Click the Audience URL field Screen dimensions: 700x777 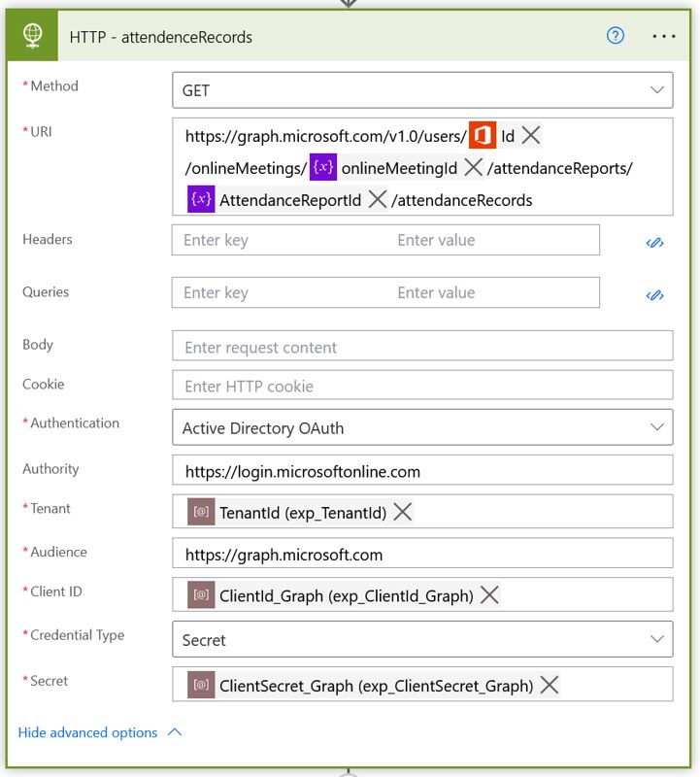coord(422,554)
